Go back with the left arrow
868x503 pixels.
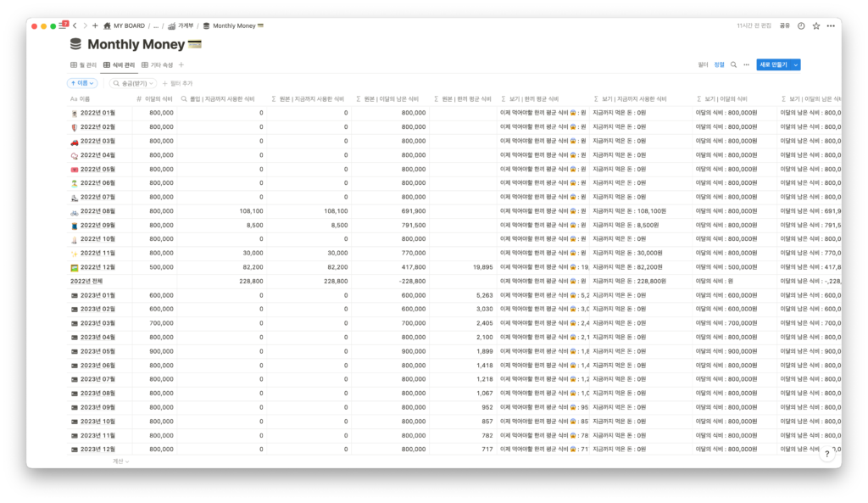tap(75, 26)
